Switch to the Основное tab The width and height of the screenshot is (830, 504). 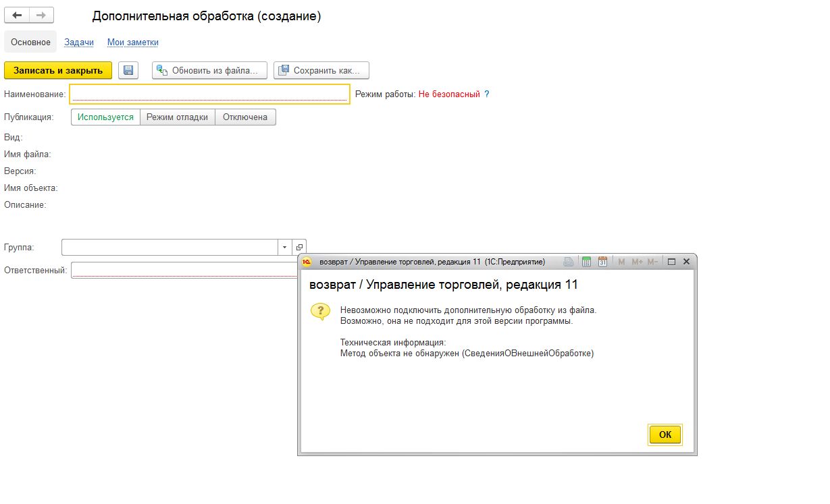click(x=30, y=42)
